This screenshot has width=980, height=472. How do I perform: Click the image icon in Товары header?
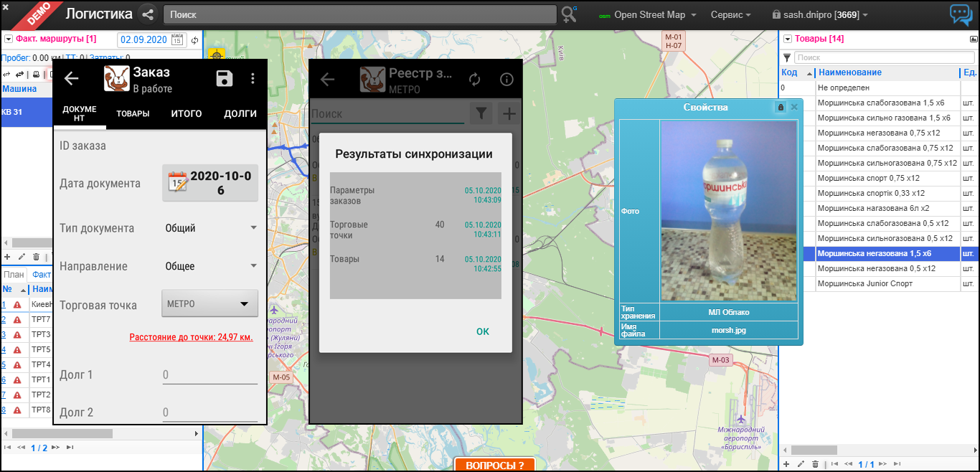tap(974, 39)
